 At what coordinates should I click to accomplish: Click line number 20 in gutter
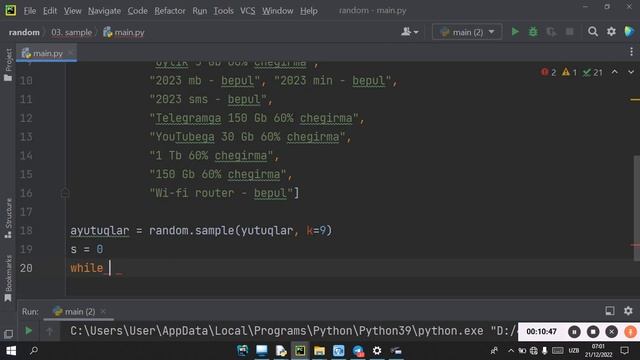pyautogui.click(x=26, y=268)
